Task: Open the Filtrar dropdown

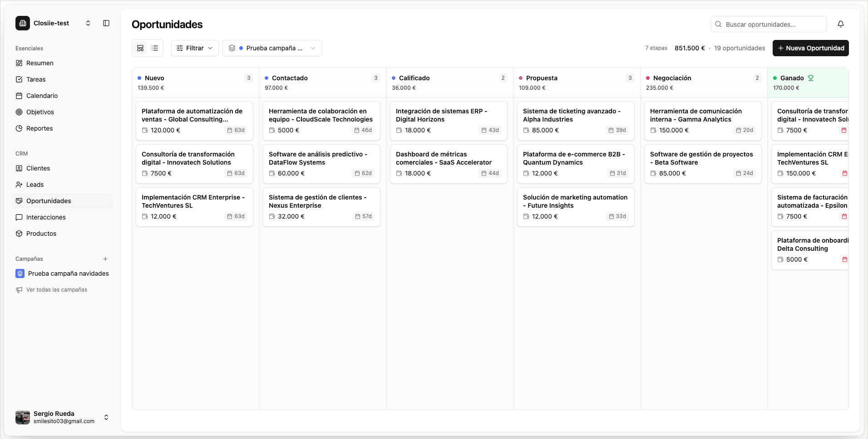Action: 195,48
